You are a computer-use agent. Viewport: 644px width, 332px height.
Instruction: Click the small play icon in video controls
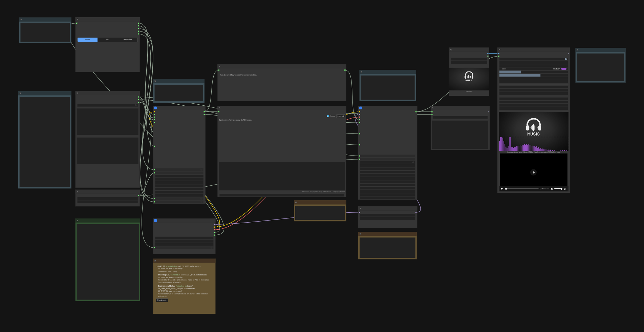click(502, 189)
